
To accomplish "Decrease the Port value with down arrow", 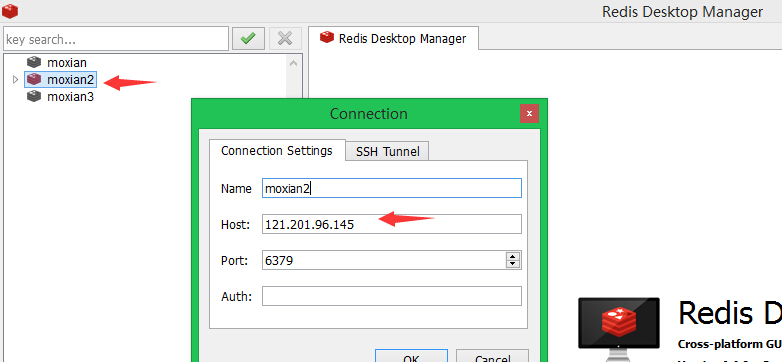I will (x=513, y=264).
